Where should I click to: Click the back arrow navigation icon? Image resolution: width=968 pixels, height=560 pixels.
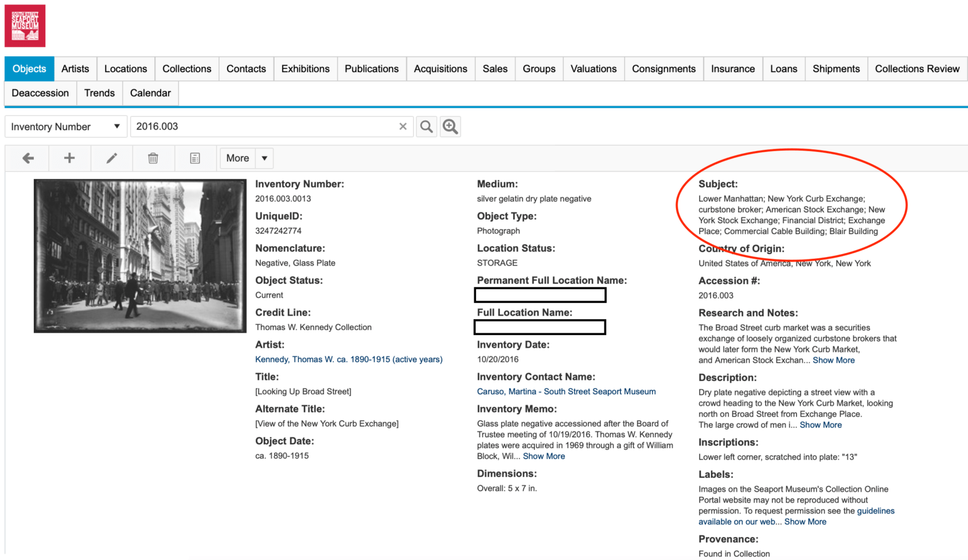[x=27, y=158]
